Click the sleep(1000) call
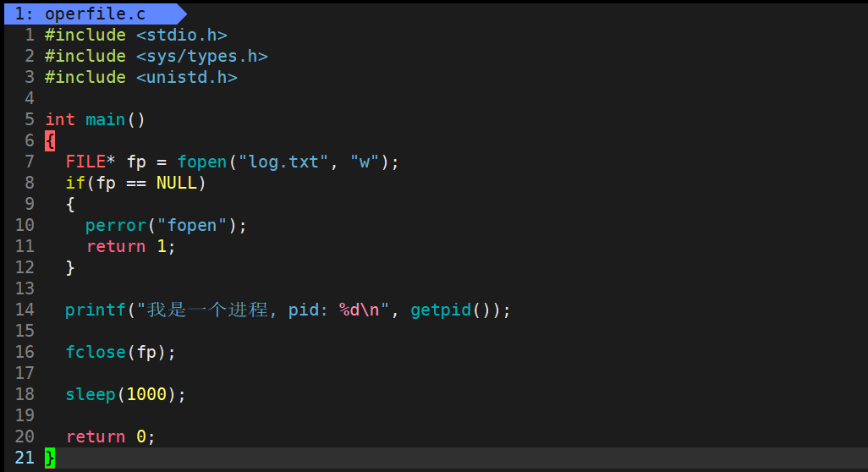This screenshot has height=472, width=868. [124, 394]
